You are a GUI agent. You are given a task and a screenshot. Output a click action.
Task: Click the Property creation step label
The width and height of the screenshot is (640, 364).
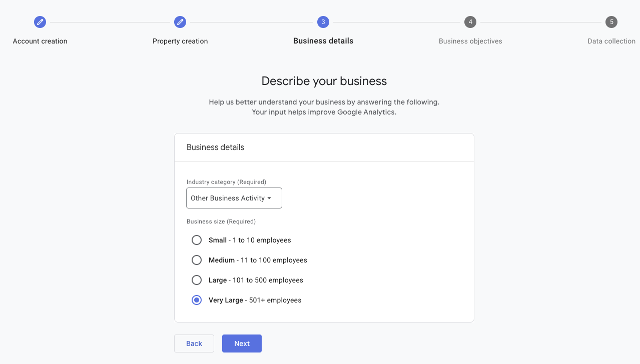[180, 41]
